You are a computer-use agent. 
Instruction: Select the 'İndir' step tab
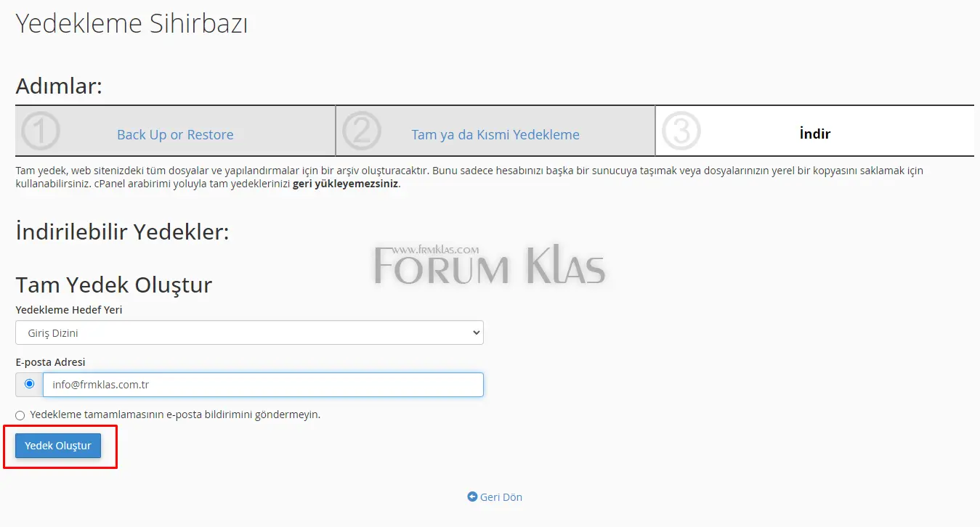tap(814, 134)
